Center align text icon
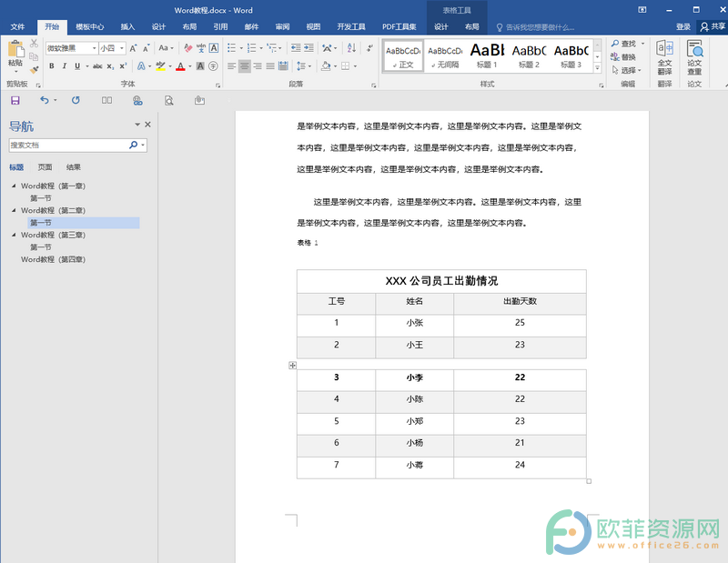This screenshot has width=728, height=563. [245, 66]
